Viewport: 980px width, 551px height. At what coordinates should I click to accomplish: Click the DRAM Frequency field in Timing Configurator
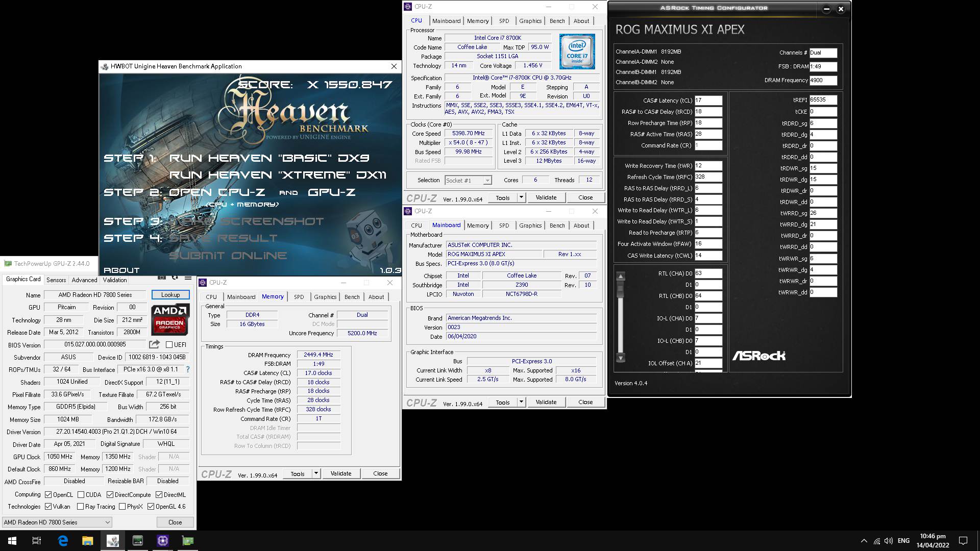click(x=823, y=80)
